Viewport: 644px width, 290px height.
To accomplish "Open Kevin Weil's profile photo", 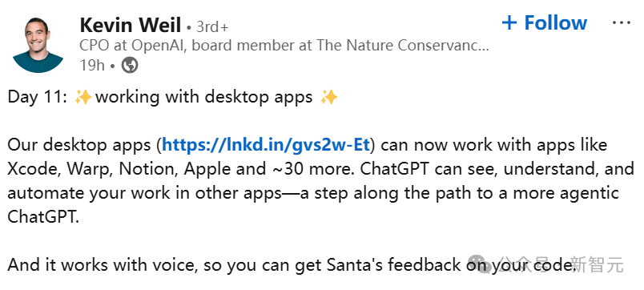I will (x=38, y=44).
